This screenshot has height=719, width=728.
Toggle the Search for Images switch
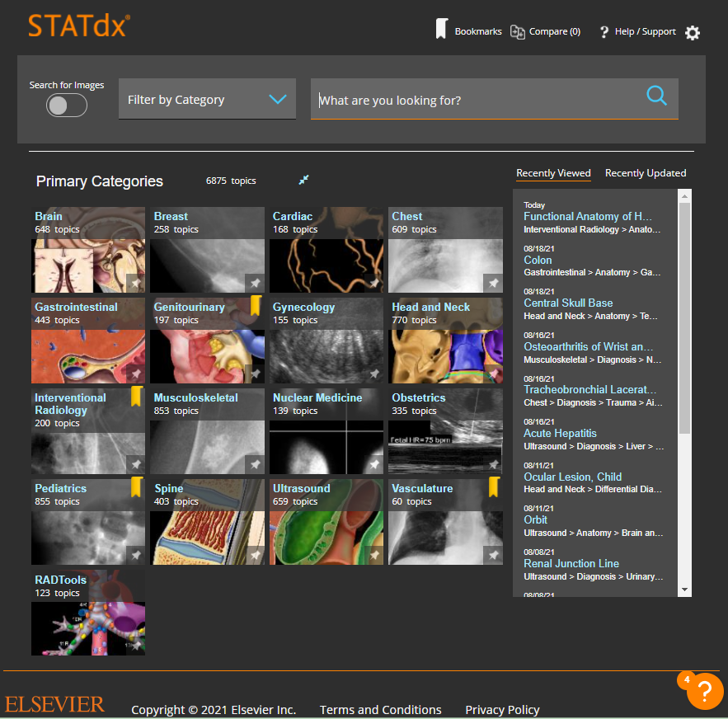[67, 106]
